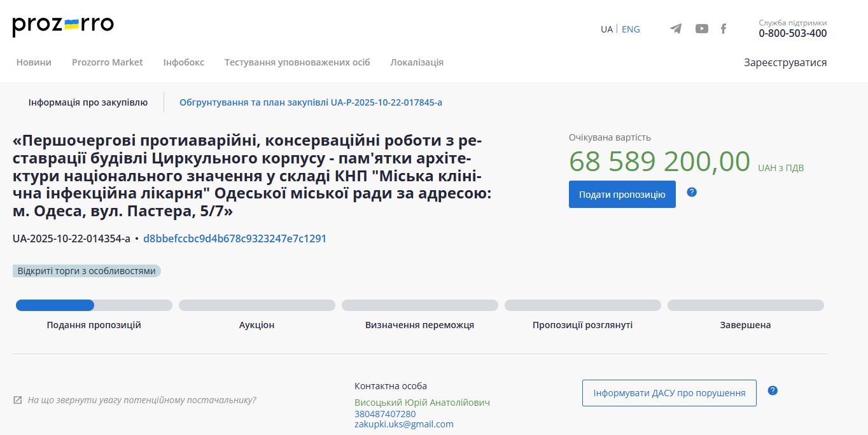Go to Інфобокс section
This screenshot has height=435, width=868.
[183, 62]
